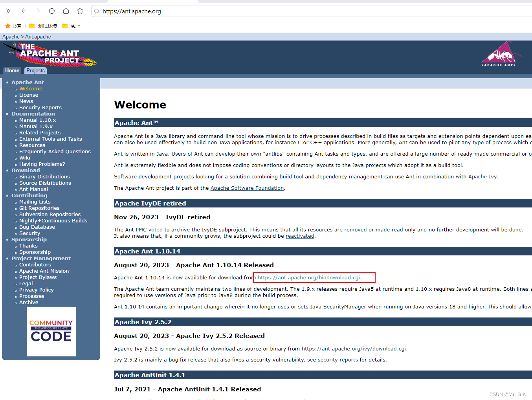Viewport: 532px width, 400px height.
Task: Open Mailing Lists under Contributing
Action: [x=35, y=202]
